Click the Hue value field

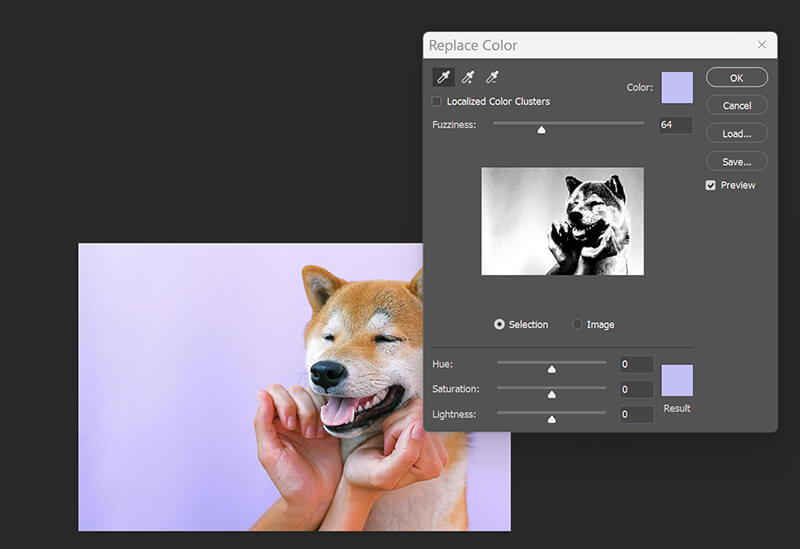click(x=636, y=364)
